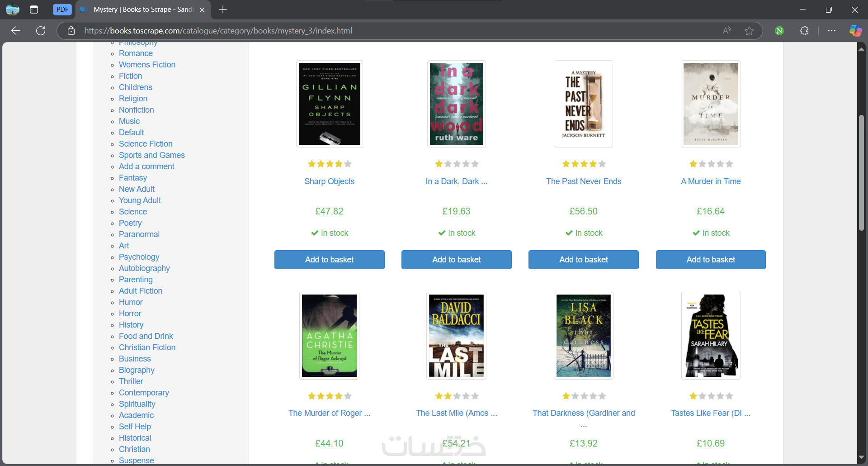The height and width of the screenshot is (466, 868).
Task: Select the Historical category
Action: tap(135, 438)
